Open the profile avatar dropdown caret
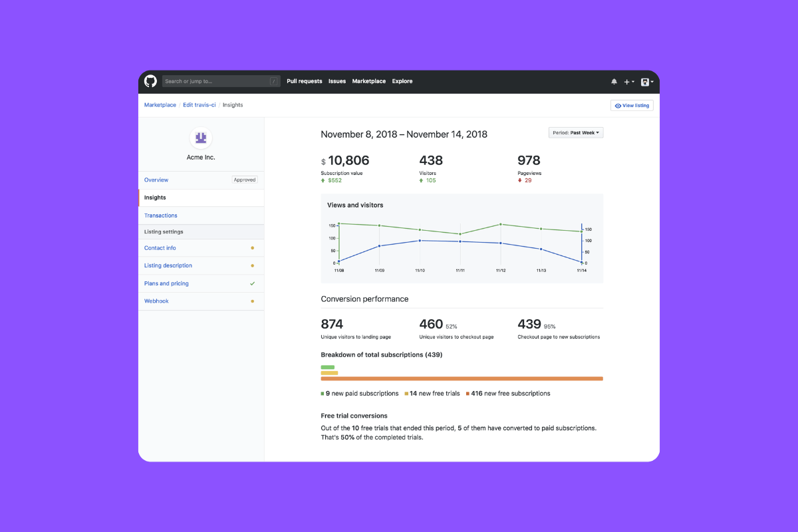Image resolution: width=798 pixels, height=532 pixels. 652,81
